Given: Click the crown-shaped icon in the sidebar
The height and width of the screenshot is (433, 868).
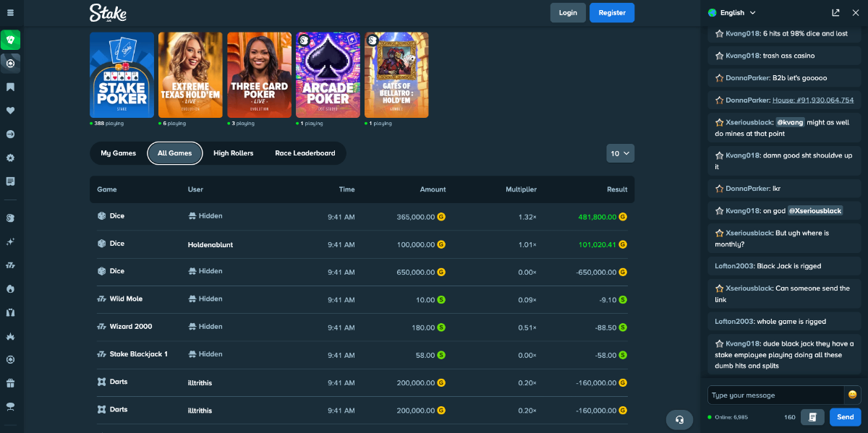Looking at the screenshot, I should click(10, 336).
